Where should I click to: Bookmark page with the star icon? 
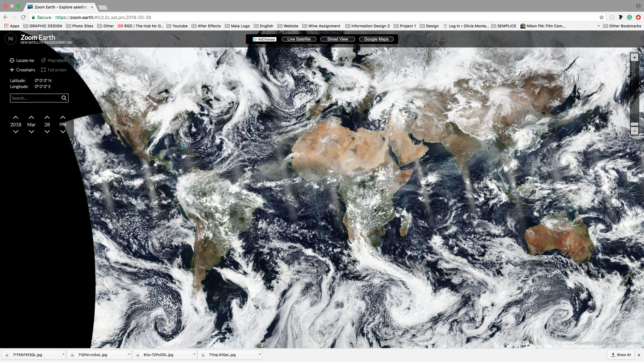click(x=601, y=17)
